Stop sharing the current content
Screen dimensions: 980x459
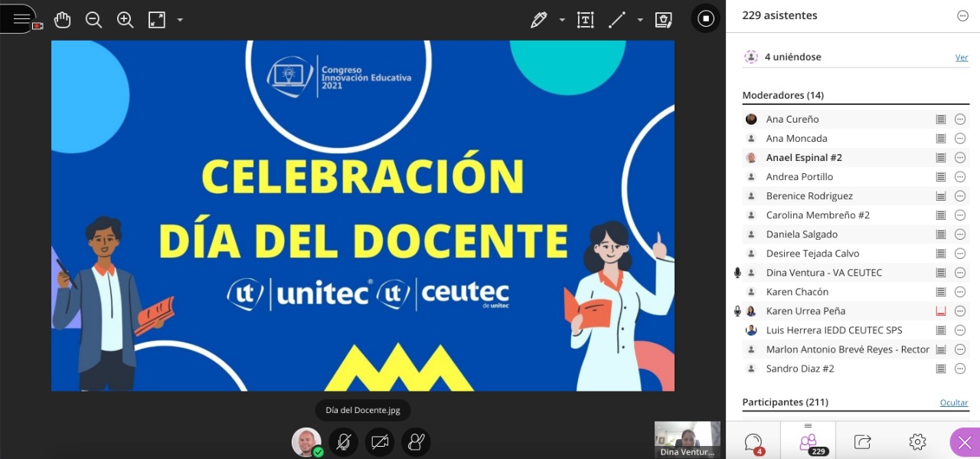click(x=706, y=18)
